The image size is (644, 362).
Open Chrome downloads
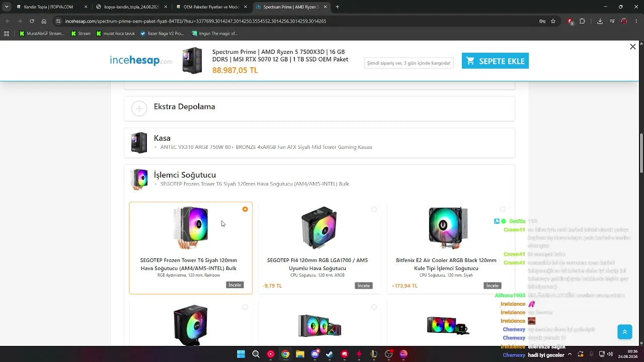(600, 21)
